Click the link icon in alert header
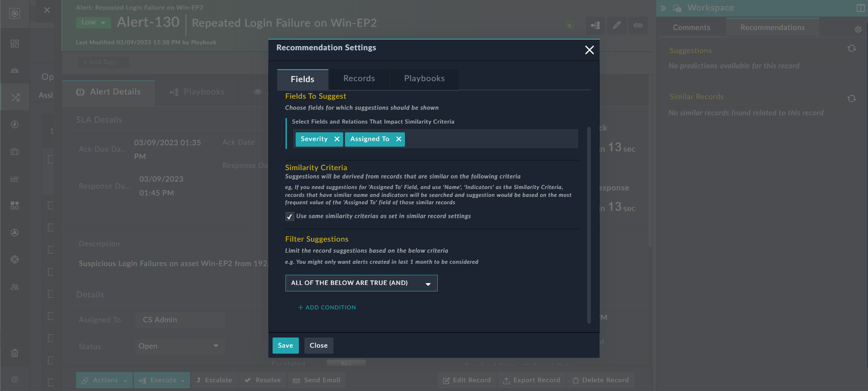The width and height of the screenshot is (868, 391). [x=638, y=25]
